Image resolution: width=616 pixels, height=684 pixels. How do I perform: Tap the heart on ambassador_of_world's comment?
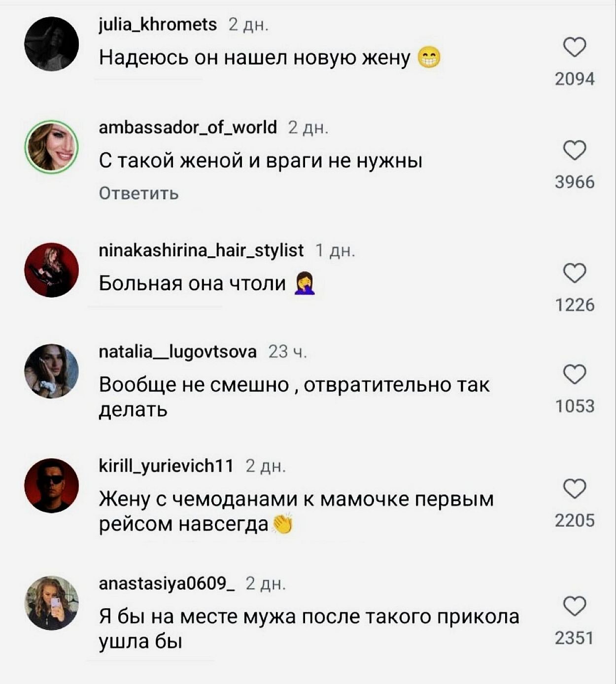574,150
